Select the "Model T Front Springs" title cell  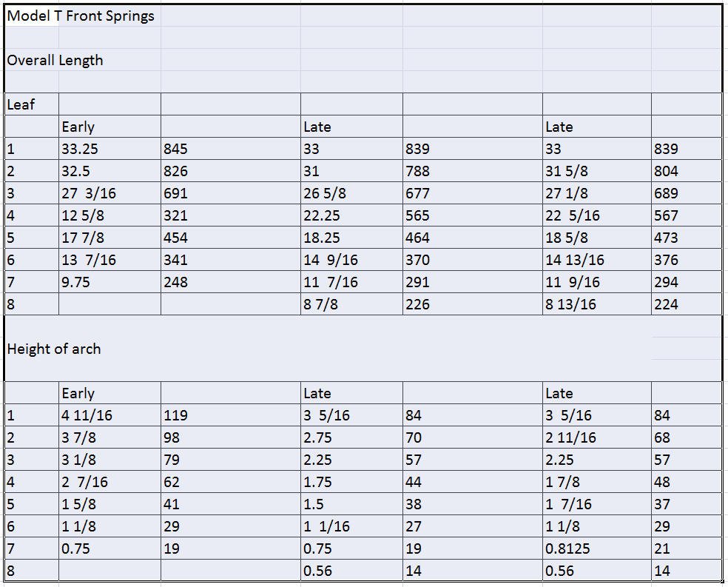[x=80, y=16]
